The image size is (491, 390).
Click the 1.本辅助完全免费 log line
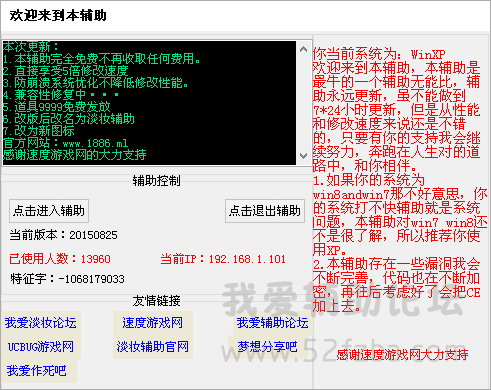click(x=102, y=59)
